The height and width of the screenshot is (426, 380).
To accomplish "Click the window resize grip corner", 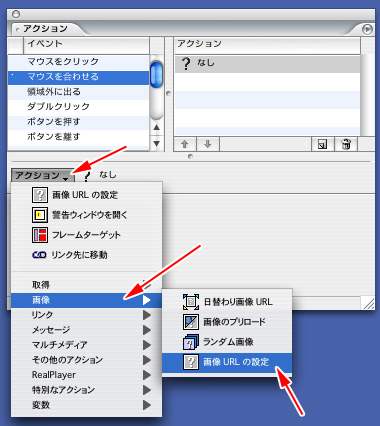I will pos(368,303).
